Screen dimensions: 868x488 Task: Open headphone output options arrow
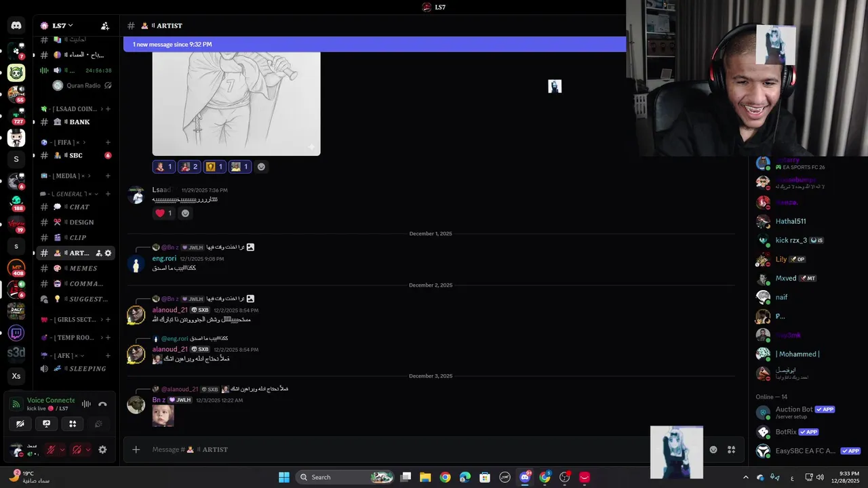click(x=87, y=449)
